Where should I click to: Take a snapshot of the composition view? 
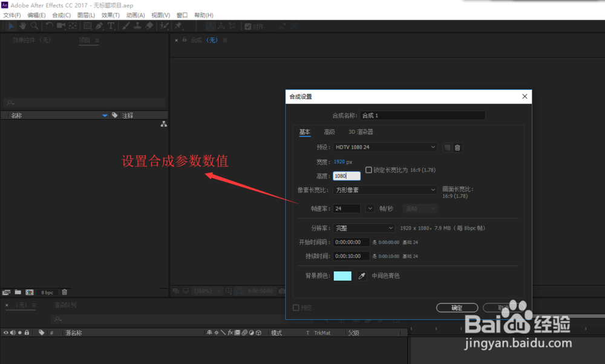coord(282,291)
